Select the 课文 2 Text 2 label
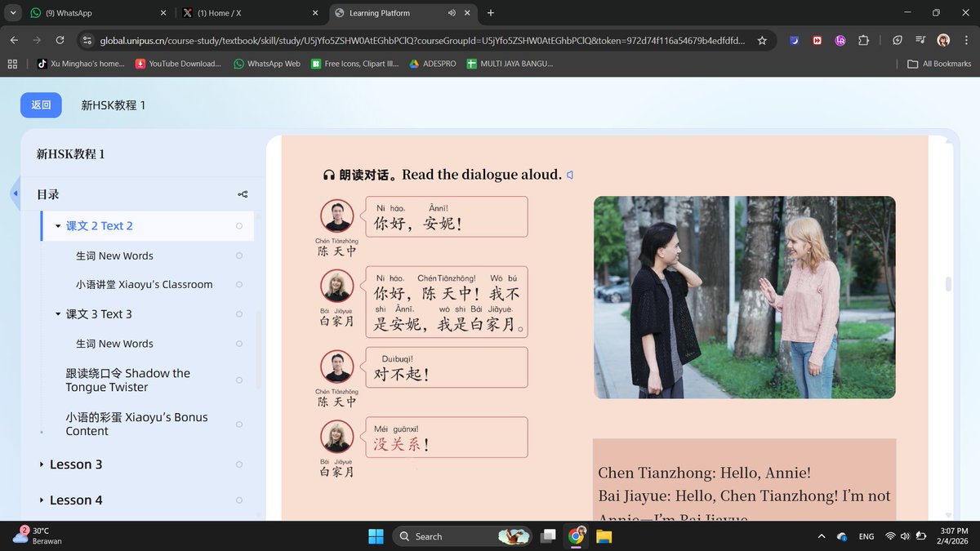 pos(100,226)
